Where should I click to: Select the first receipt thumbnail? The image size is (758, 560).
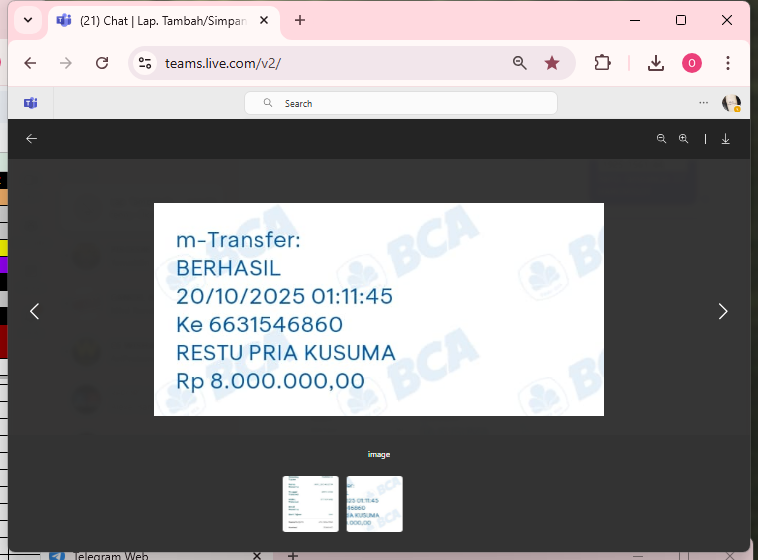click(310, 504)
